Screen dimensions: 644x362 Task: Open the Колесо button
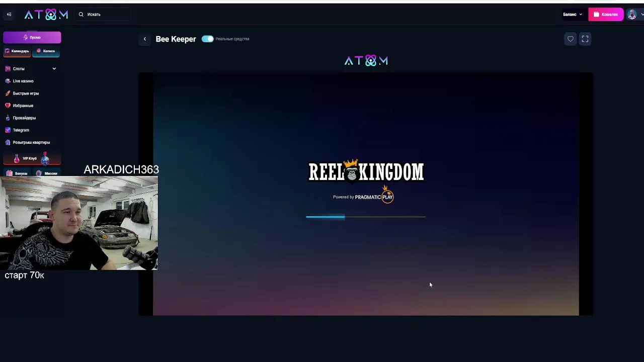pyautogui.click(x=46, y=51)
